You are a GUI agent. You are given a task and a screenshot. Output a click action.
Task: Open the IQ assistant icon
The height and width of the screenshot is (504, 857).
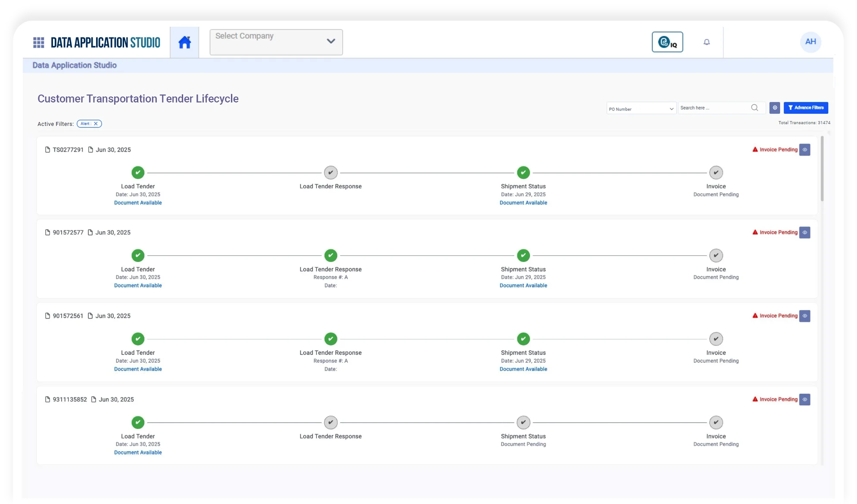coord(667,42)
